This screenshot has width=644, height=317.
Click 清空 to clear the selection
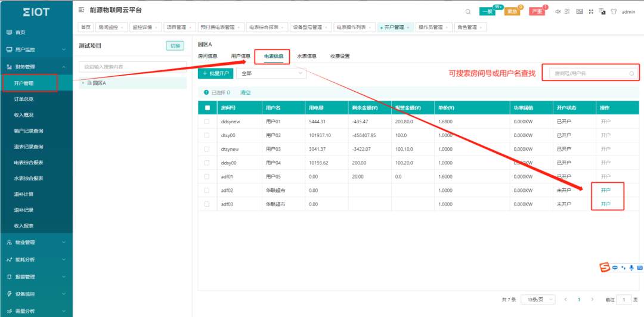tap(245, 93)
